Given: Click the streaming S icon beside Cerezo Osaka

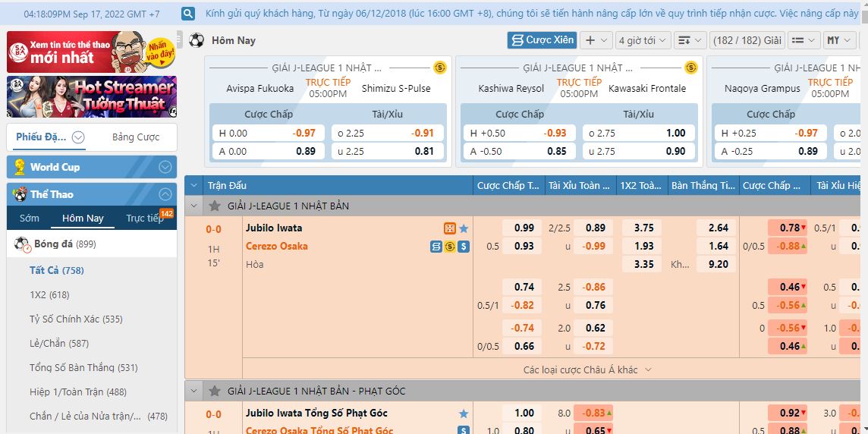Looking at the screenshot, I should coord(464,247).
